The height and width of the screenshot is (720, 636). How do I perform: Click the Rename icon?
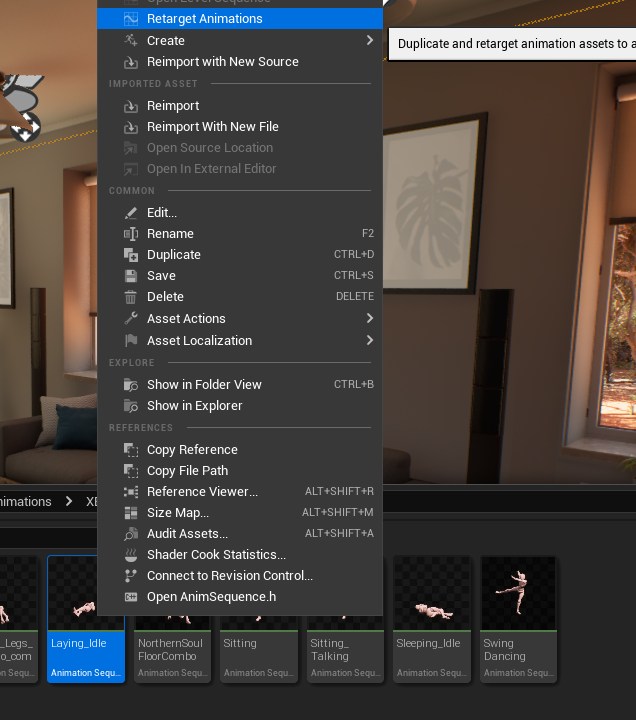[131, 234]
